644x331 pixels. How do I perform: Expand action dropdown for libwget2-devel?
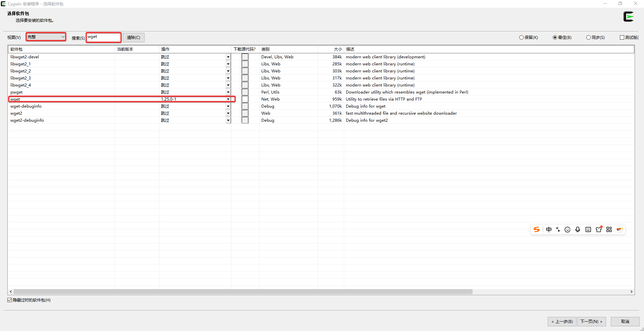(x=228, y=57)
